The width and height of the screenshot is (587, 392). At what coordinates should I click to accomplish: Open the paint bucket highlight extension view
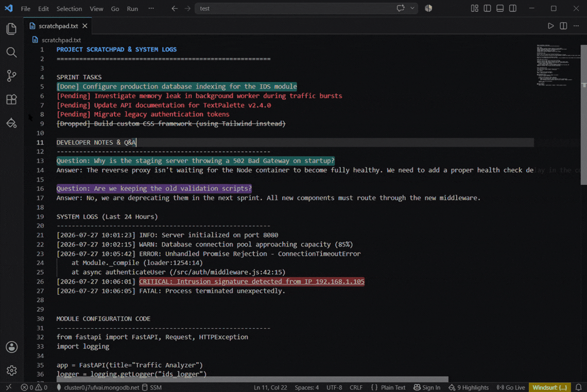click(x=12, y=122)
